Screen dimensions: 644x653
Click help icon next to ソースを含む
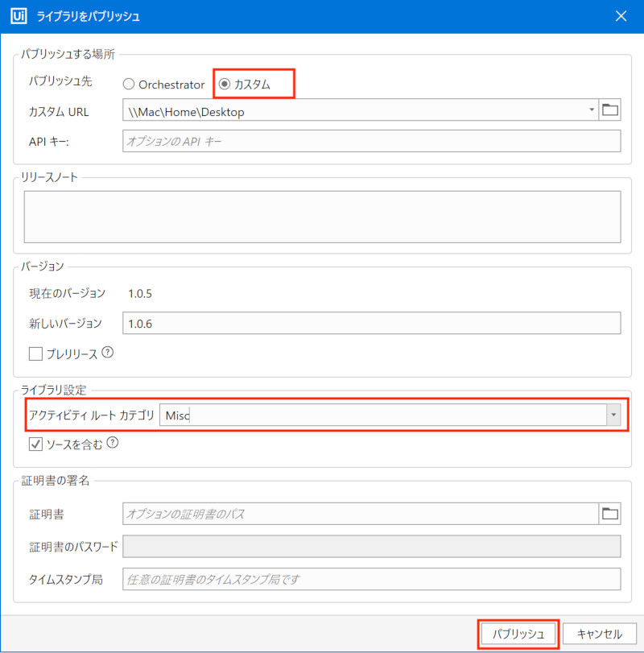(x=113, y=442)
